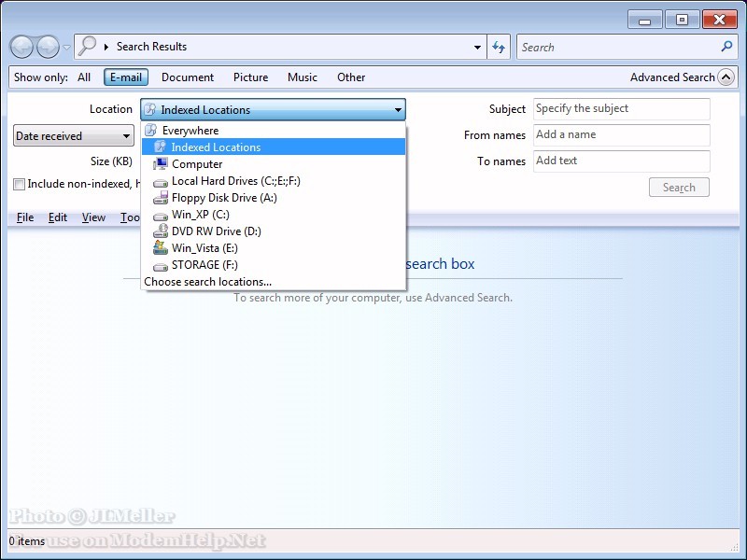
Task: Click the Refresh button beside address bar
Action: pos(499,47)
